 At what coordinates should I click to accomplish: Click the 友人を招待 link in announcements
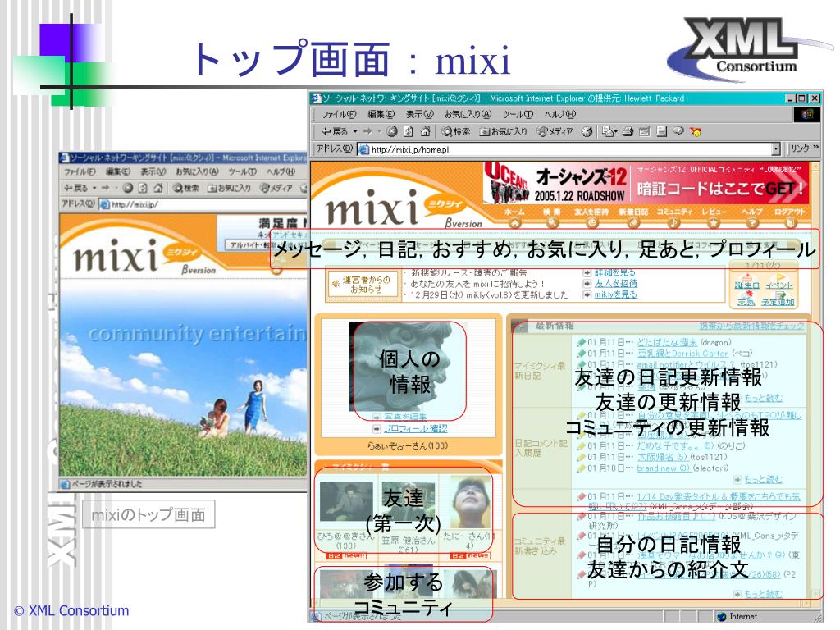click(x=615, y=283)
